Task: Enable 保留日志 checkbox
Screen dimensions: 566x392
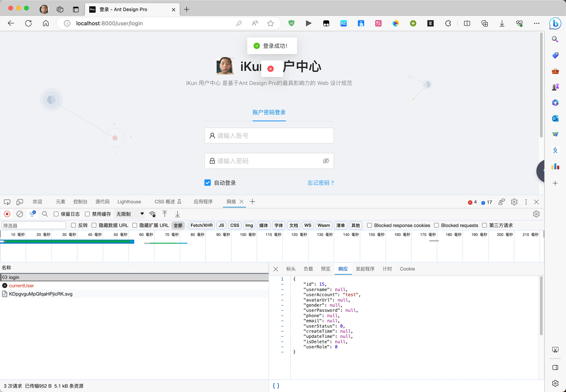Action: tap(56, 214)
